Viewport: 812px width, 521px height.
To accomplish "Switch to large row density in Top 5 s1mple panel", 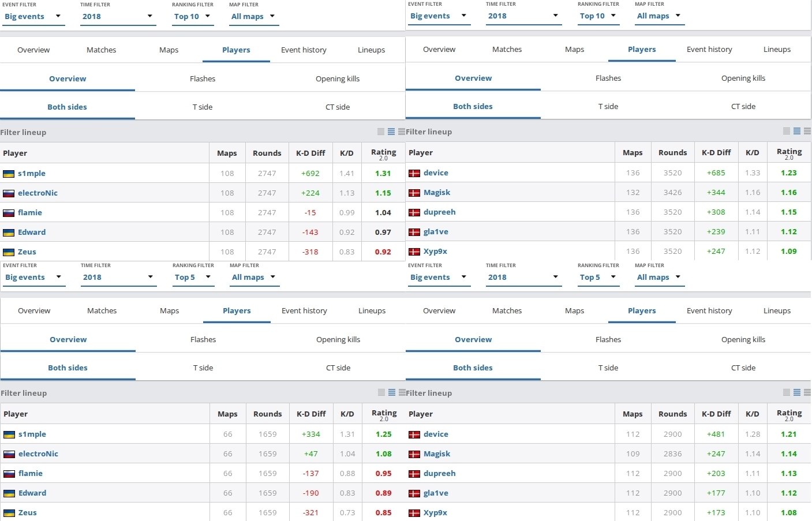I will click(x=402, y=392).
